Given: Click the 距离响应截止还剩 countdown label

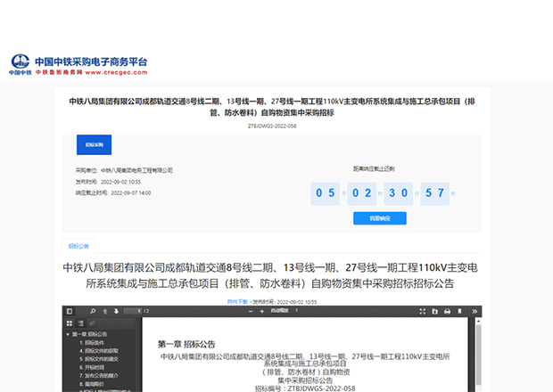Looking at the screenshot, I should pos(374,169).
